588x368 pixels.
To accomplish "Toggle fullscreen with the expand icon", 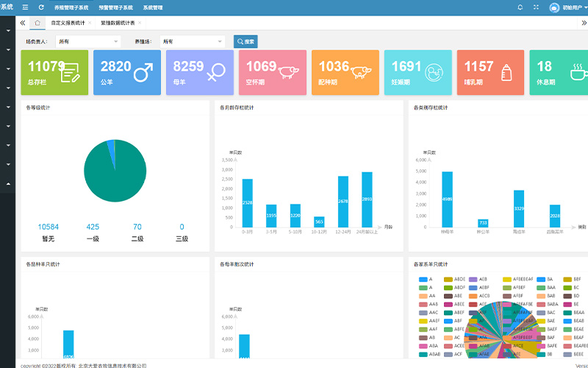I will 536,7.
